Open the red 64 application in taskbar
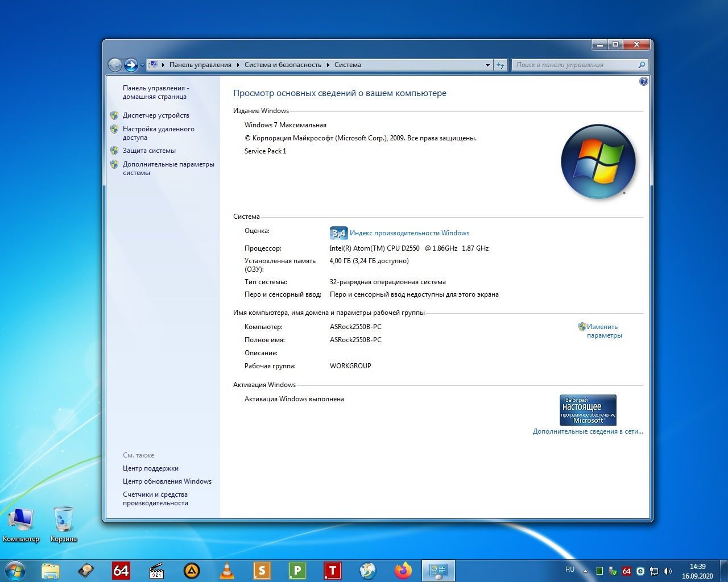The image size is (728, 582). 121,571
